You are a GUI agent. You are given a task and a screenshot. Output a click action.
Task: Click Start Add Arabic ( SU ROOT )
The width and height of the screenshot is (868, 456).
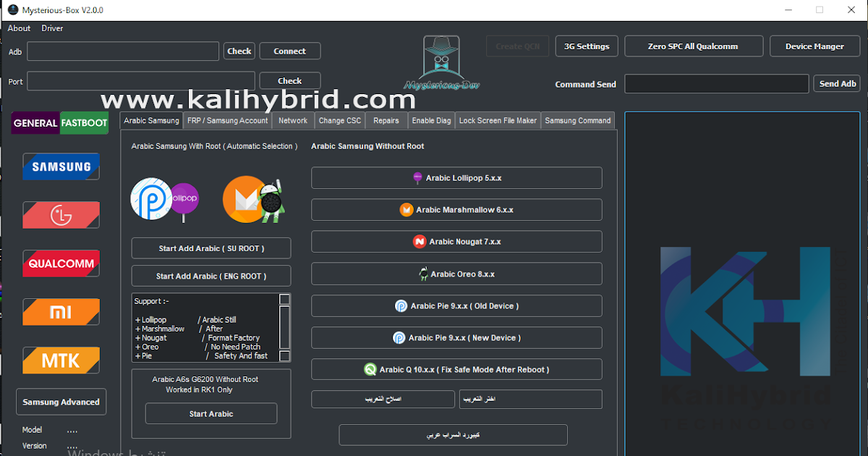click(x=211, y=248)
